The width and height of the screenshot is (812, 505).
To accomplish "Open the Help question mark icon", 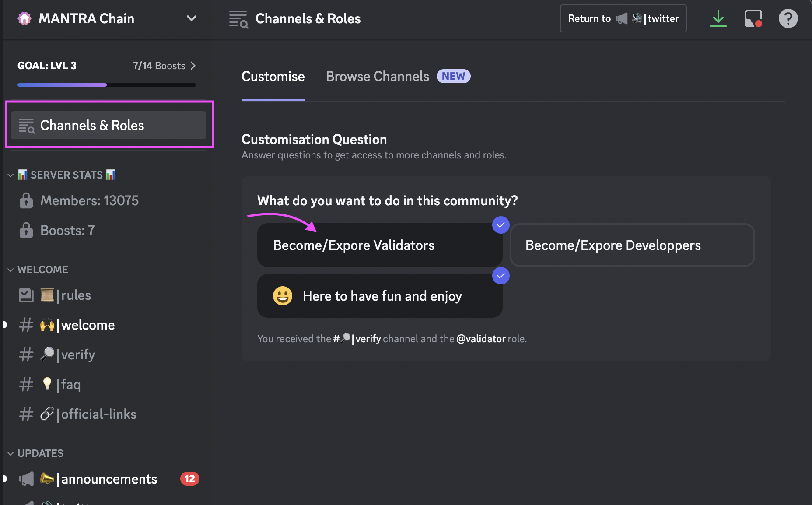I will [x=788, y=19].
